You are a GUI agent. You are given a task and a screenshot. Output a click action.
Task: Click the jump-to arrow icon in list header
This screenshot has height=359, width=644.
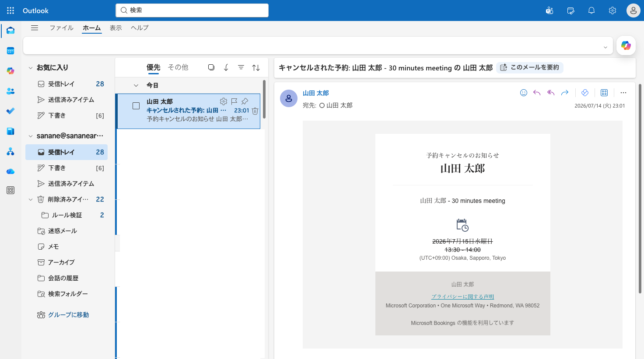[x=226, y=67]
